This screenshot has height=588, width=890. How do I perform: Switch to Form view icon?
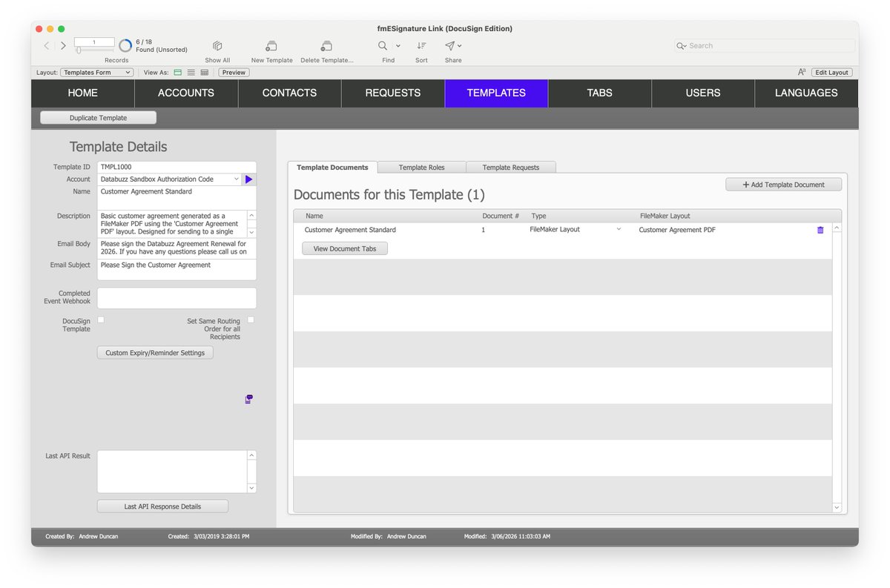(177, 73)
